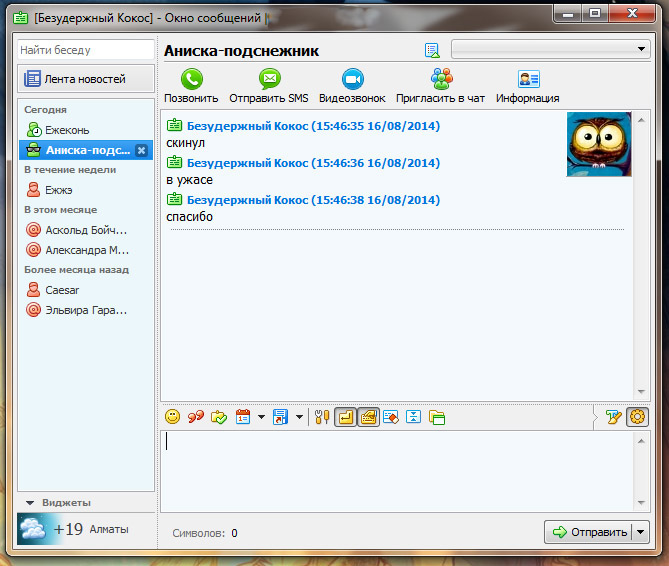Image resolution: width=669 pixels, height=566 pixels.
Task: Click the chat history scroll-down arrow
Action: tap(641, 392)
